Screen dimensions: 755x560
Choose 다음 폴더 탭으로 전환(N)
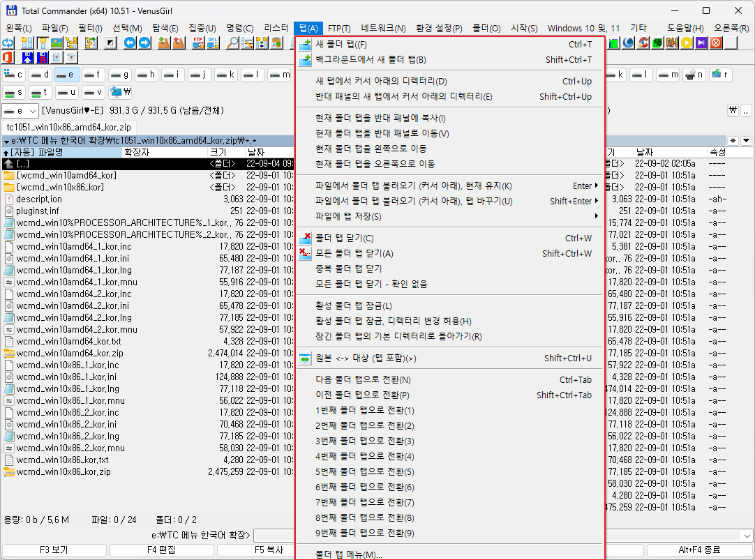tap(450, 380)
